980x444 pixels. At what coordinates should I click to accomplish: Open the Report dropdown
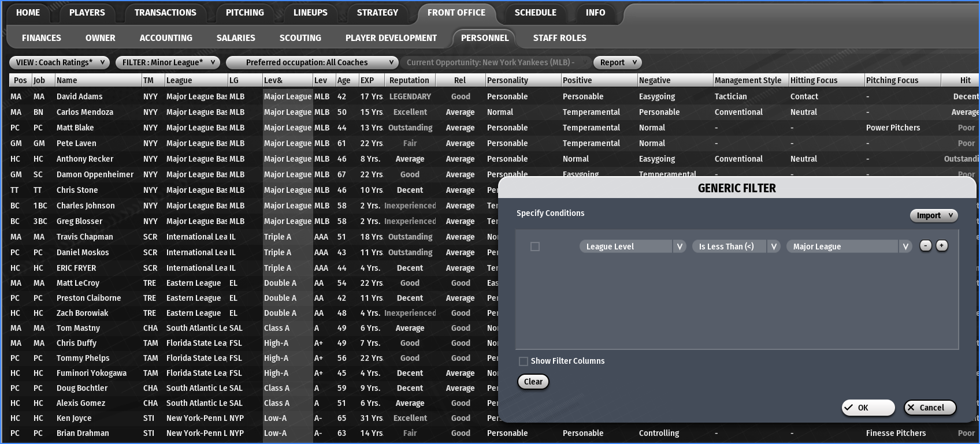(x=618, y=62)
